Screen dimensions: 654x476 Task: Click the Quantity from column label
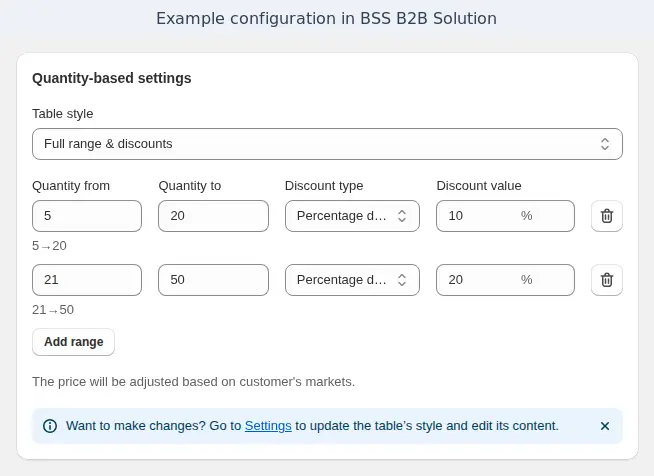click(71, 186)
